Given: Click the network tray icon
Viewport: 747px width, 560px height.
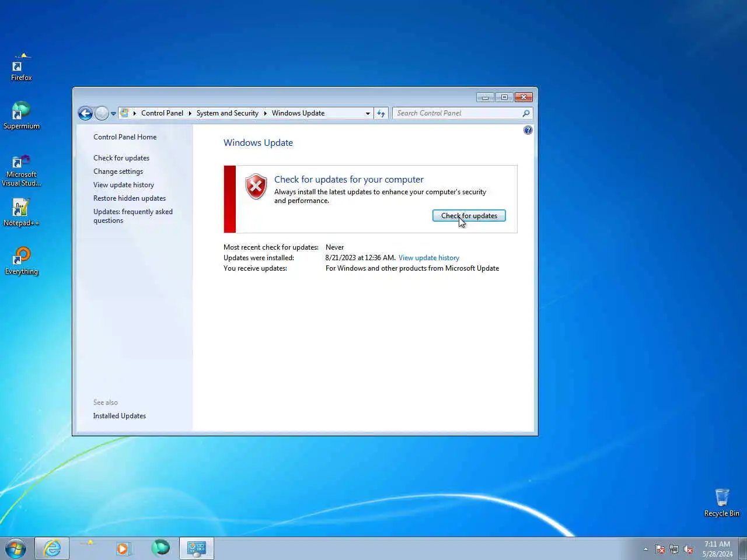Looking at the screenshot, I should point(674,549).
